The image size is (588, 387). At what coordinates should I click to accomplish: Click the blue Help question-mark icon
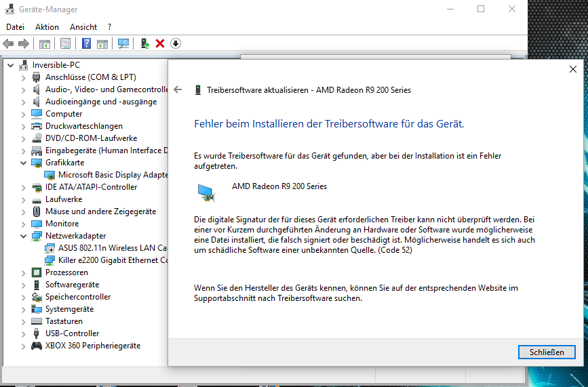tap(86, 43)
